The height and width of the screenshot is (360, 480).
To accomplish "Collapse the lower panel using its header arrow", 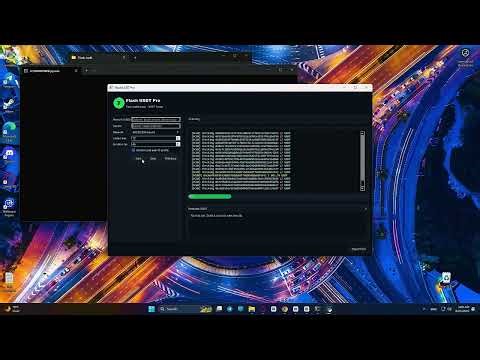I will (366, 209).
